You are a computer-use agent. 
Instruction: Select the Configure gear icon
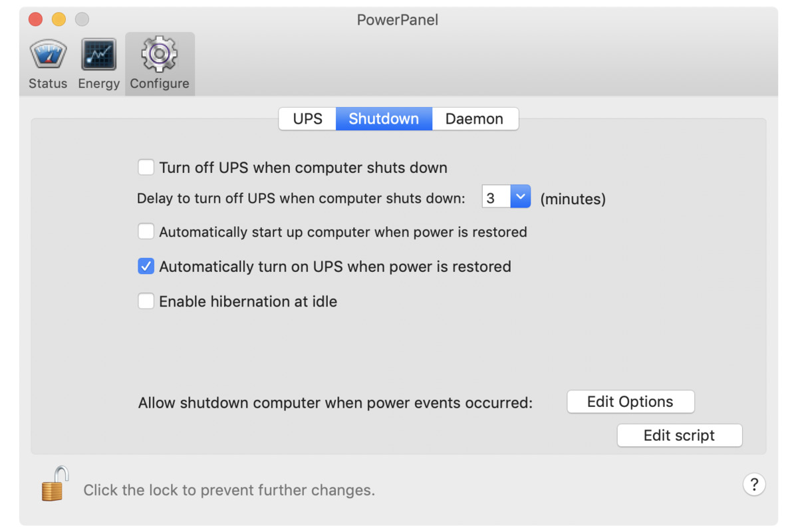(160, 55)
